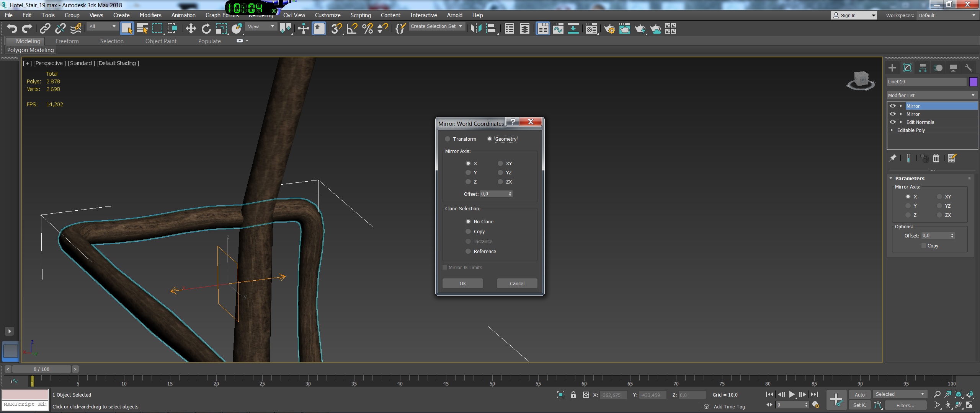Click the purple object color swatch
The width and height of the screenshot is (980, 413).
click(973, 81)
